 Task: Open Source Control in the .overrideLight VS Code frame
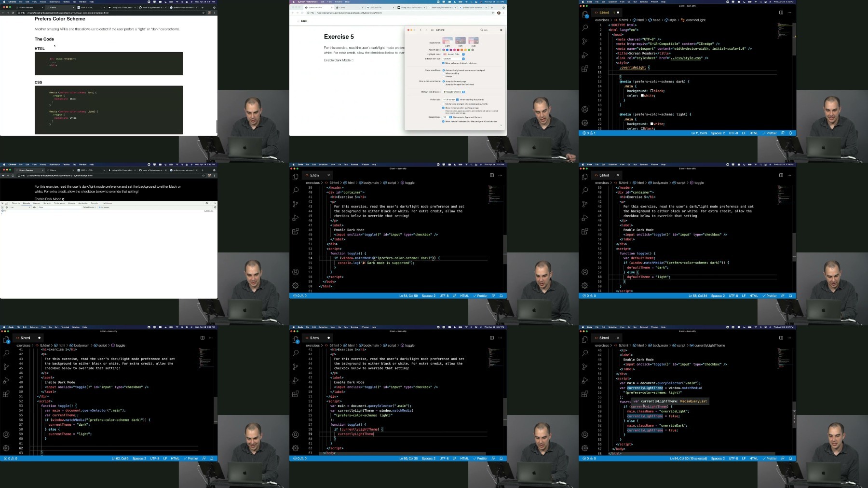point(585,41)
